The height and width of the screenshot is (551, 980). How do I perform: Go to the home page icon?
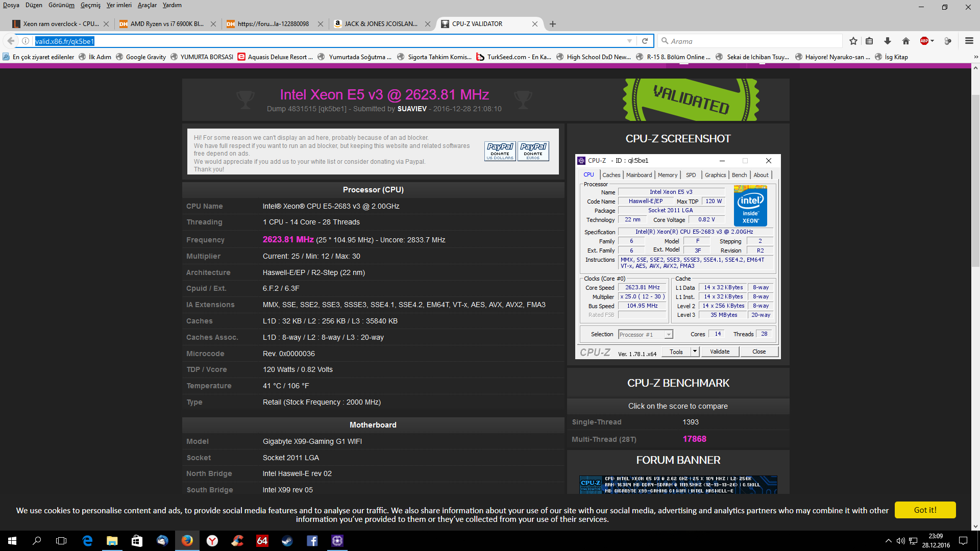click(906, 41)
